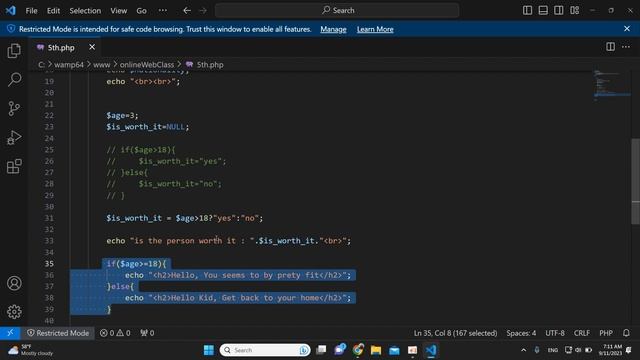Open Task View from taskbar
This screenshot has height=360, width=640.
(322, 350)
